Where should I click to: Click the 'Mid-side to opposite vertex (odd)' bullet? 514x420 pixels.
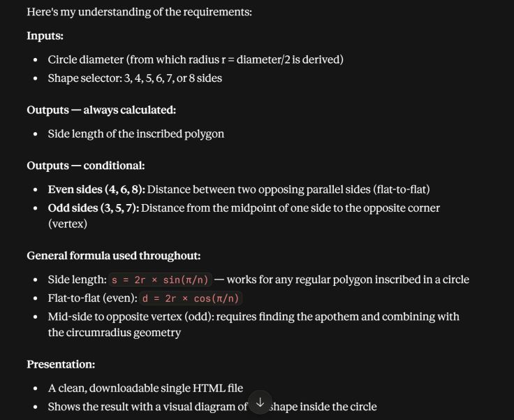pyautogui.click(x=254, y=324)
